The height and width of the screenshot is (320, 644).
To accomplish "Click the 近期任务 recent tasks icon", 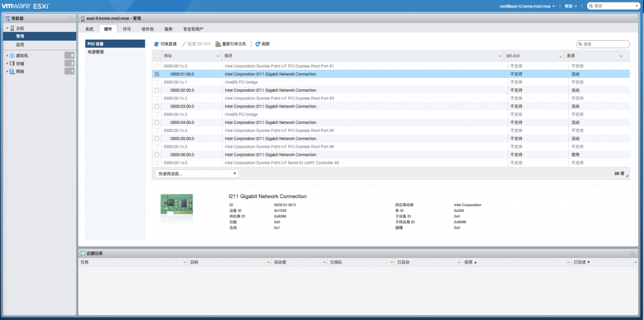I will tap(82, 253).
